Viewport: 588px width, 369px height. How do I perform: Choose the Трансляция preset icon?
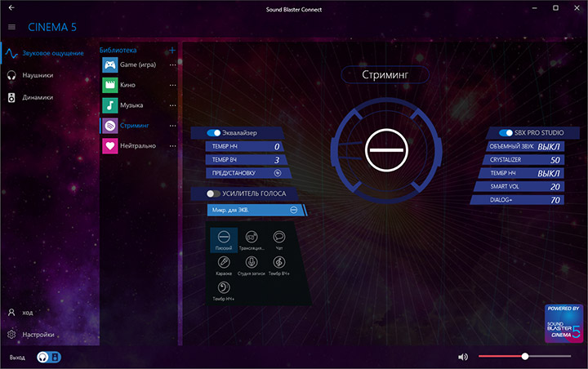(252, 237)
